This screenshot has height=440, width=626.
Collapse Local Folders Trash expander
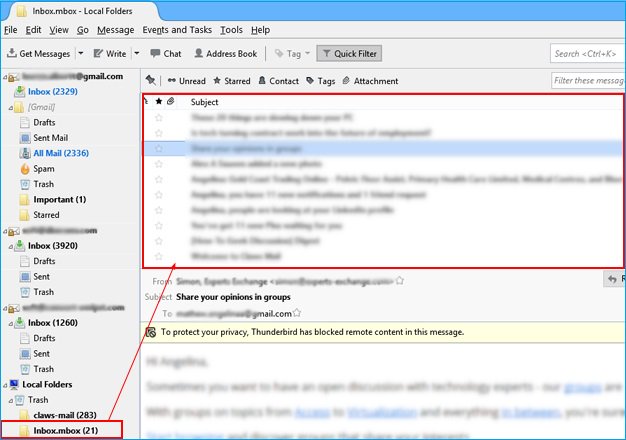pos(10,400)
